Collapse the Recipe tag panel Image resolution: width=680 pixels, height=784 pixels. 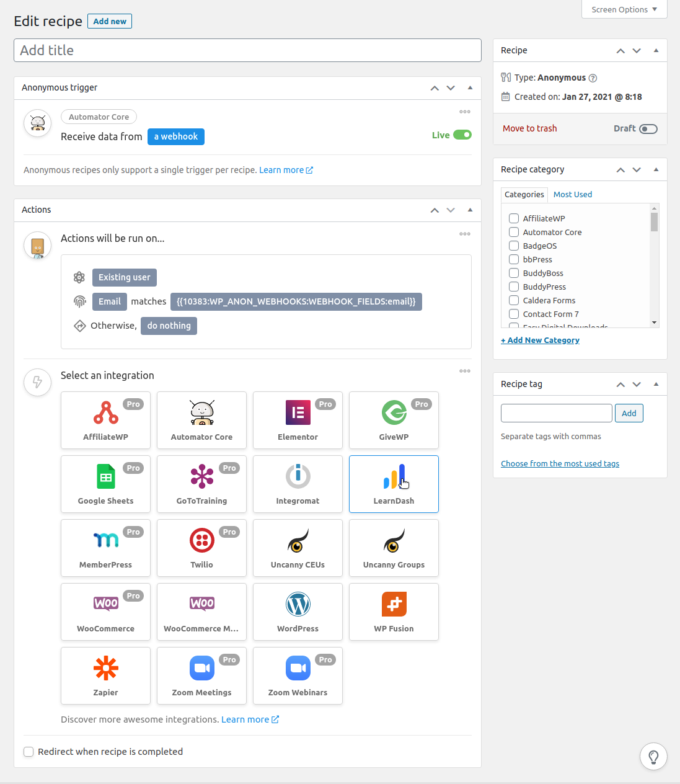click(x=656, y=384)
